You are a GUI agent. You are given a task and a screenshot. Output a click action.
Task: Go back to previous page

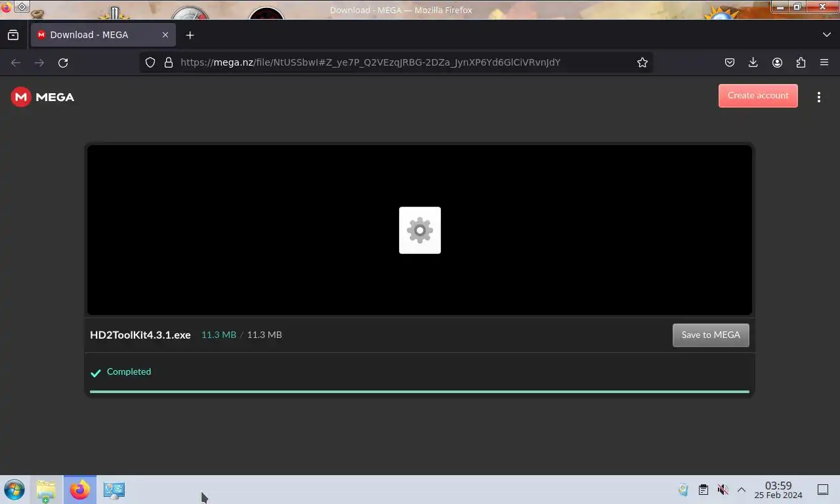click(16, 62)
